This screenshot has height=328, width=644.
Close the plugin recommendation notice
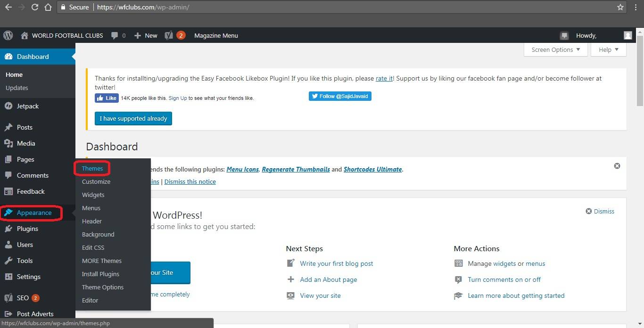(617, 166)
